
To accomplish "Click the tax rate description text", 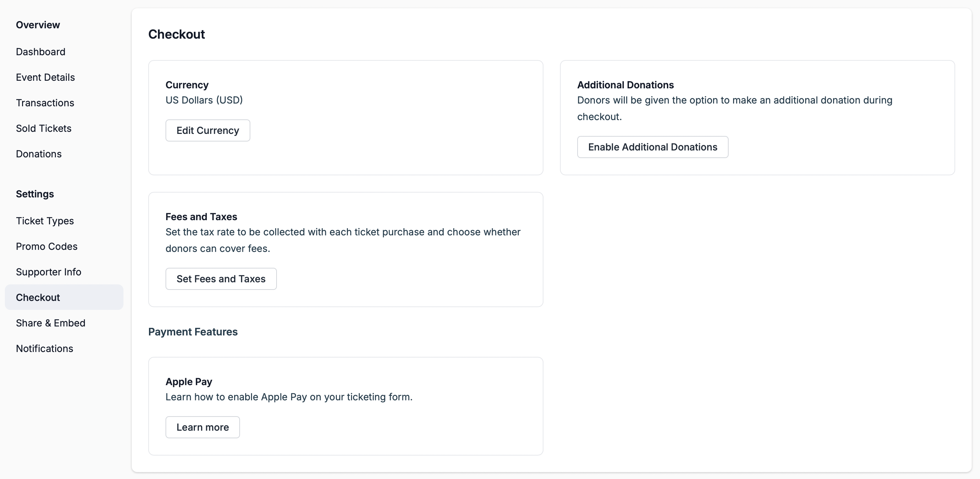I will (343, 240).
